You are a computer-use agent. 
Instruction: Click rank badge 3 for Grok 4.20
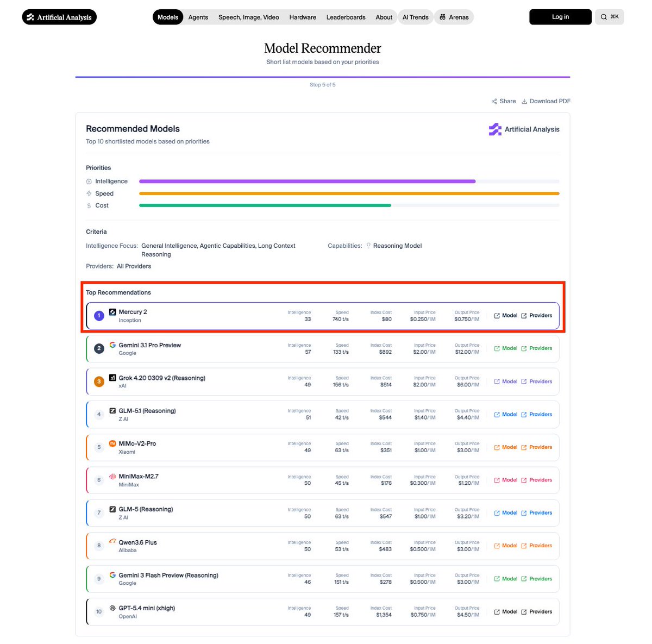click(x=99, y=382)
